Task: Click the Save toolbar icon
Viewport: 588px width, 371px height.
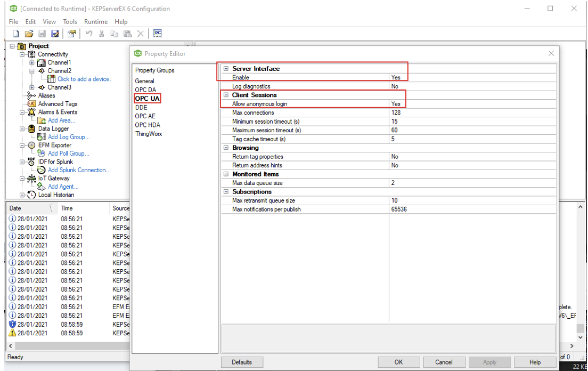Action: coord(42,34)
